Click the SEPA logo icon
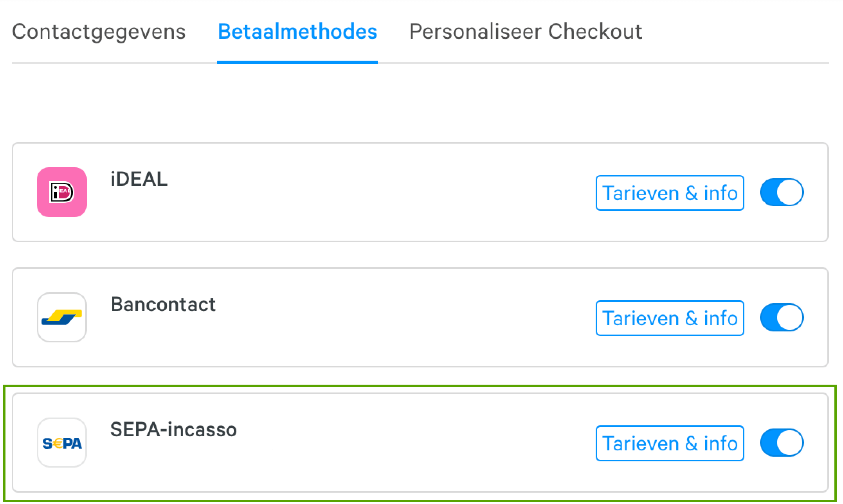This screenshot has width=843, height=504. (62, 443)
